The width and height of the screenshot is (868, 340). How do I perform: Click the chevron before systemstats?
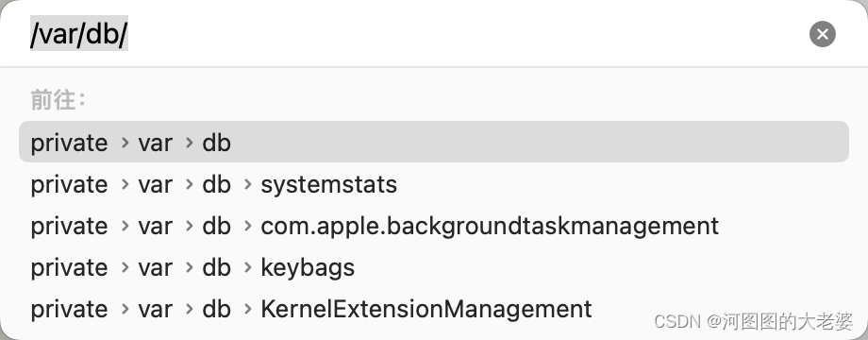point(248,185)
